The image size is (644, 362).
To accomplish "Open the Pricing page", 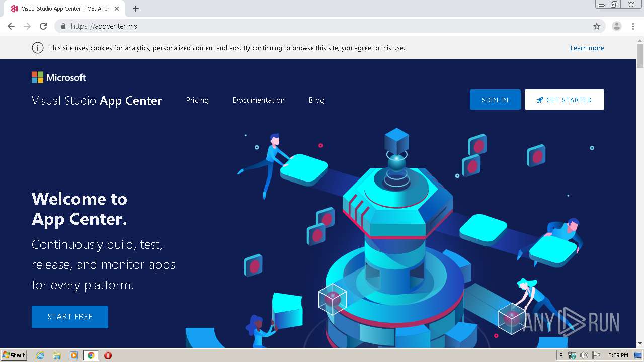I will pyautogui.click(x=197, y=100).
